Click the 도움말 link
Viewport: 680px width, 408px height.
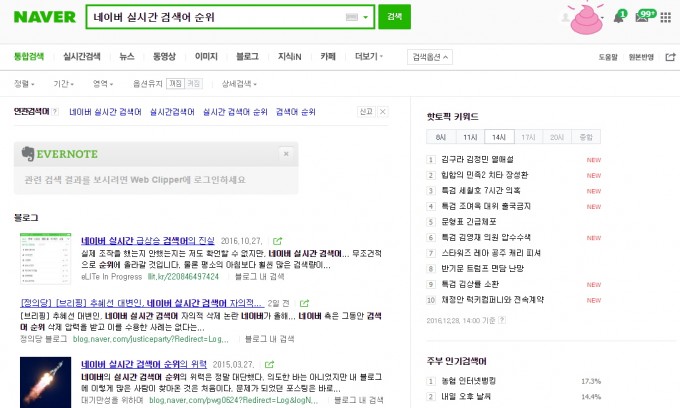tap(608, 57)
